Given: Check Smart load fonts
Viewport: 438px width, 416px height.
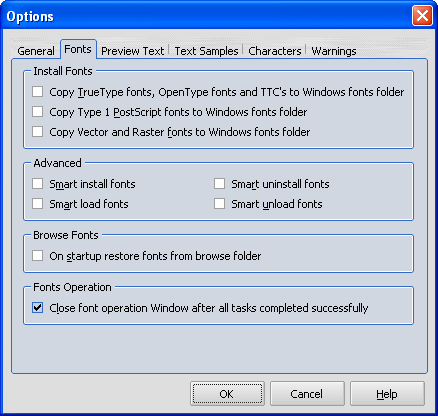Looking at the screenshot, I should pos(37,204).
